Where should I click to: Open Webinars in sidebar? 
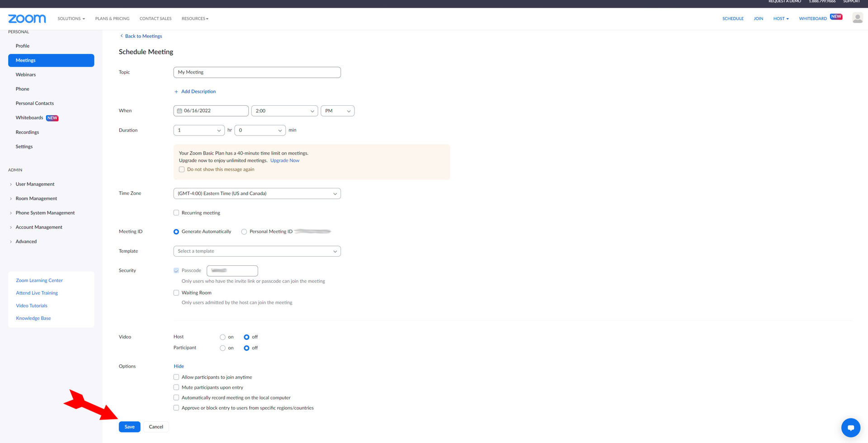point(26,75)
